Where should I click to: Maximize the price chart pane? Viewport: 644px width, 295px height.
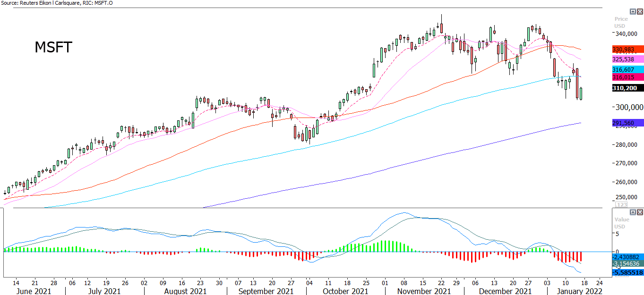point(633,12)
